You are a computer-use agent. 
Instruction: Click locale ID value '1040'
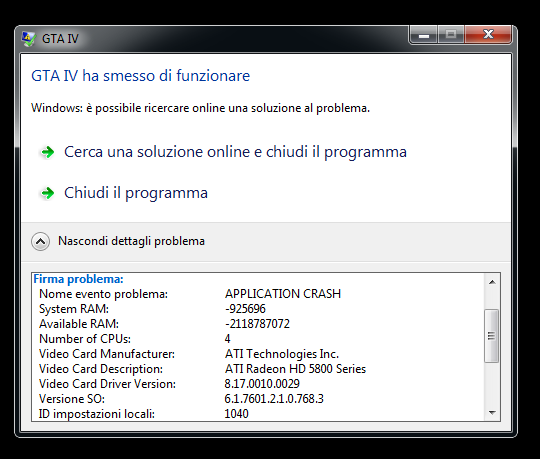pyautogui.click(x=236, y=414)
